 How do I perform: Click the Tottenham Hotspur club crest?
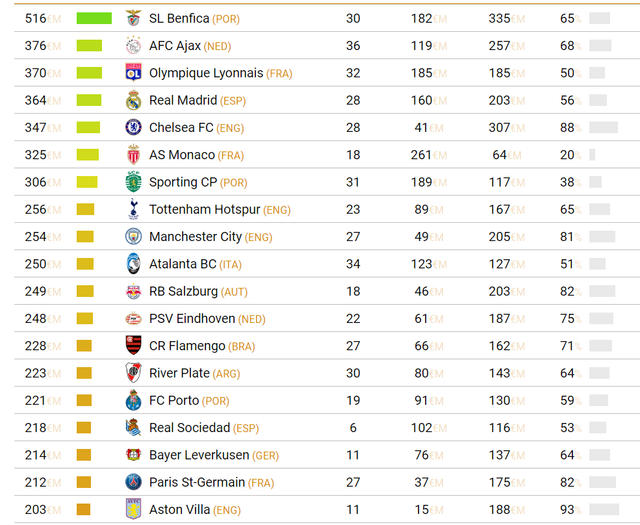[133, 209]
